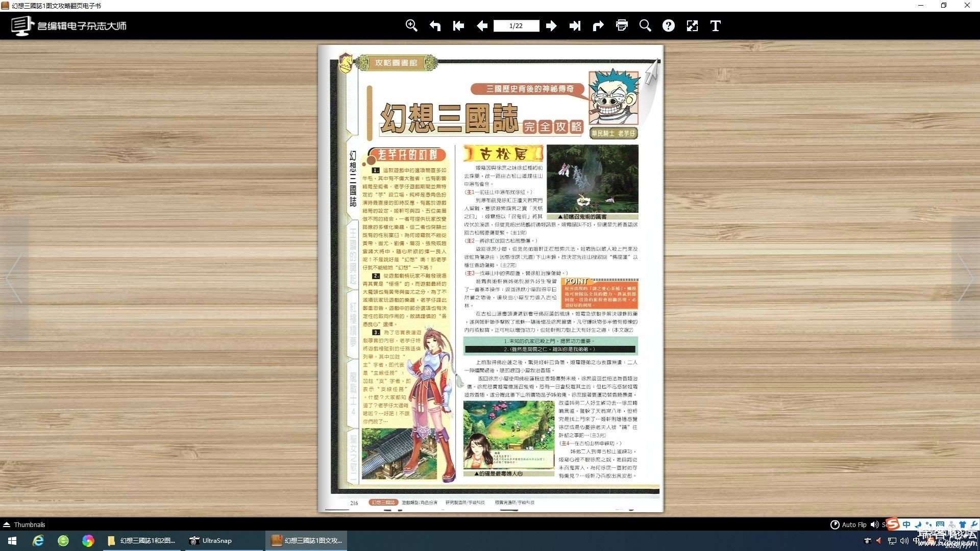
Task: Toggle the sound speaker in the reader
Action: click(x=875, y=524)
